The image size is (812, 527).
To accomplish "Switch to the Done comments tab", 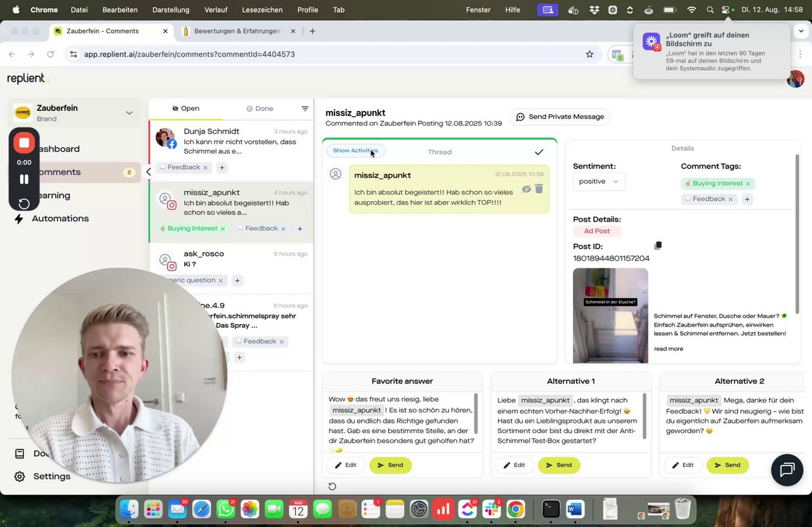I will click(x=259, y=108).
